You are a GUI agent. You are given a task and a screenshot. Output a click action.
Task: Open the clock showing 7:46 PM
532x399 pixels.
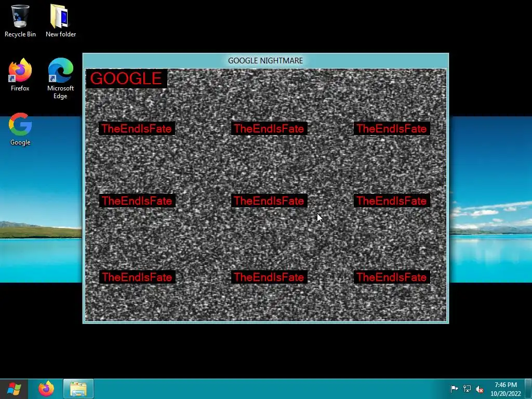506,389
